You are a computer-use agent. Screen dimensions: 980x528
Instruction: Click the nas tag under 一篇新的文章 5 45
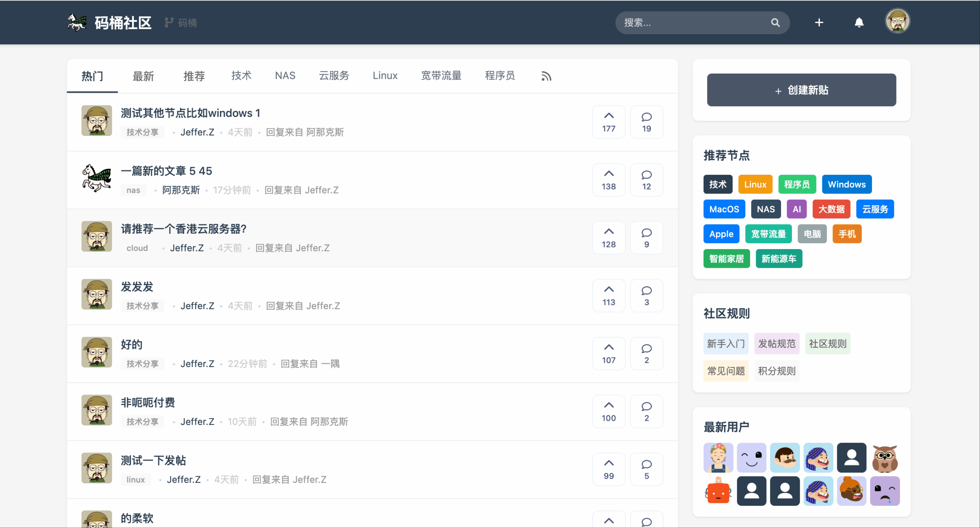[x=133, y=190]
